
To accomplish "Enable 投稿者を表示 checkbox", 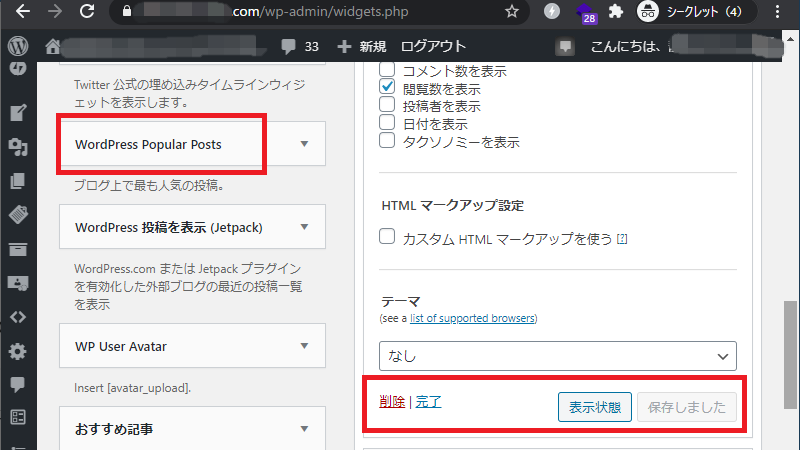I will click(387, 104).
